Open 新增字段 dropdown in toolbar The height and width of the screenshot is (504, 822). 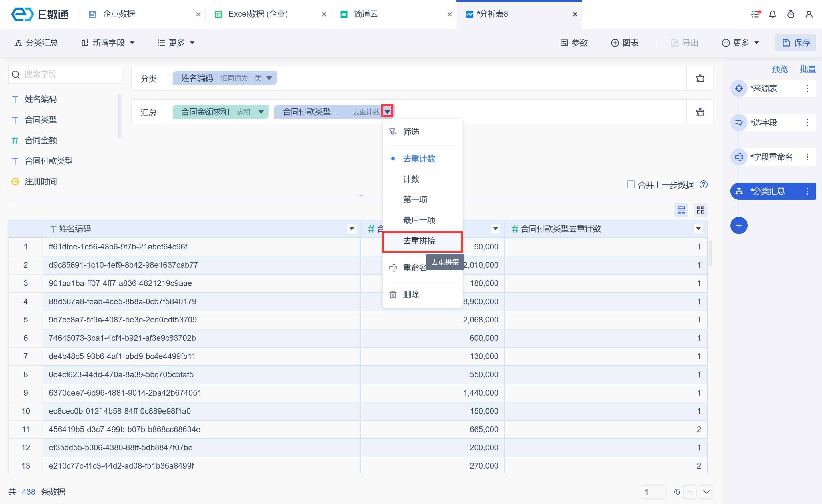click(x=108, y=43)
